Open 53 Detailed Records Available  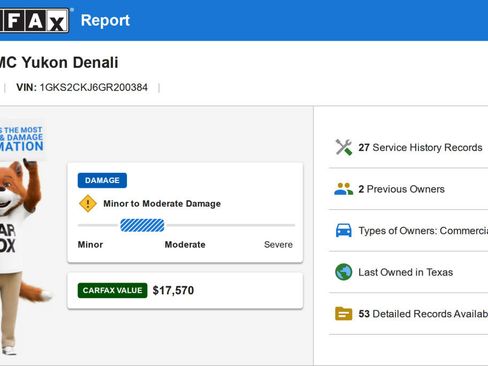(x=408, y=314)
